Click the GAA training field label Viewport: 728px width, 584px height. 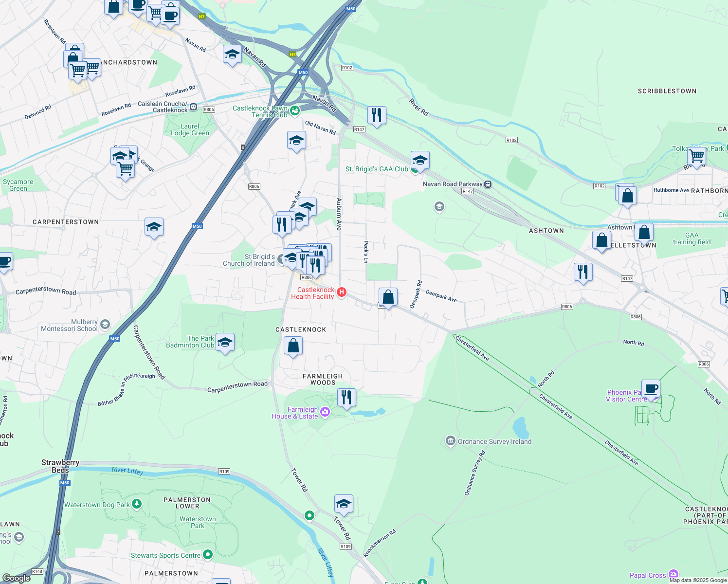pyautogui.click(x=692, y=238)
